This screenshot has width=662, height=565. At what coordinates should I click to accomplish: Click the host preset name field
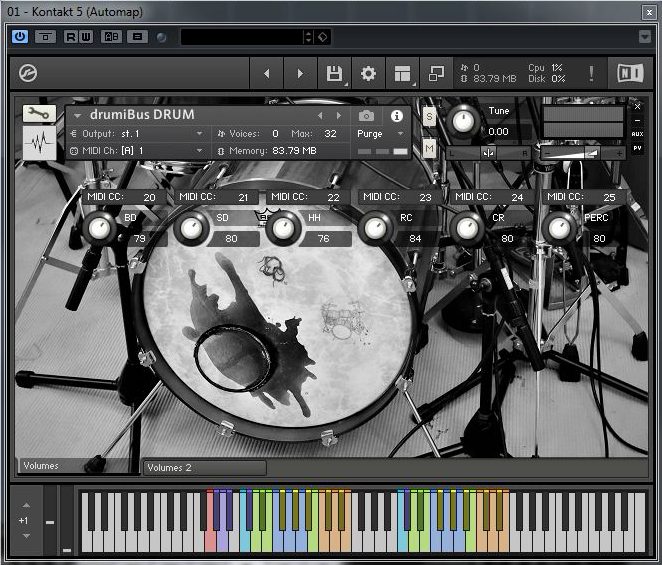point(240,37)
